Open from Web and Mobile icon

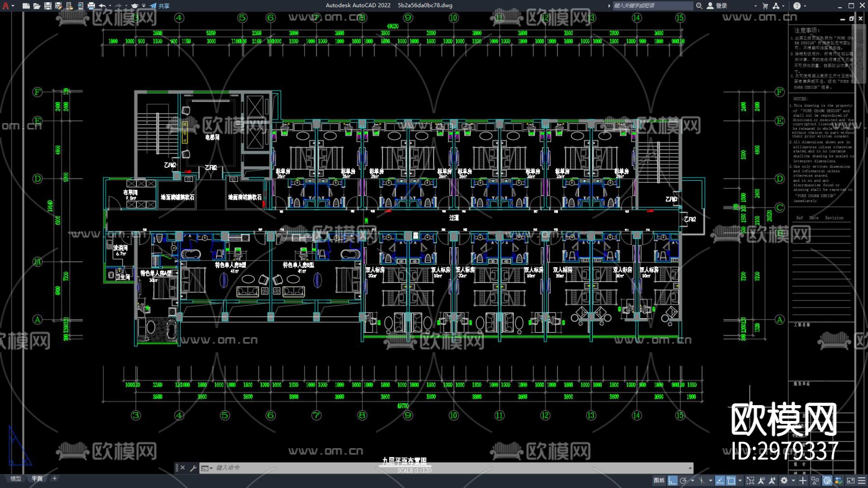click(69, 6)
